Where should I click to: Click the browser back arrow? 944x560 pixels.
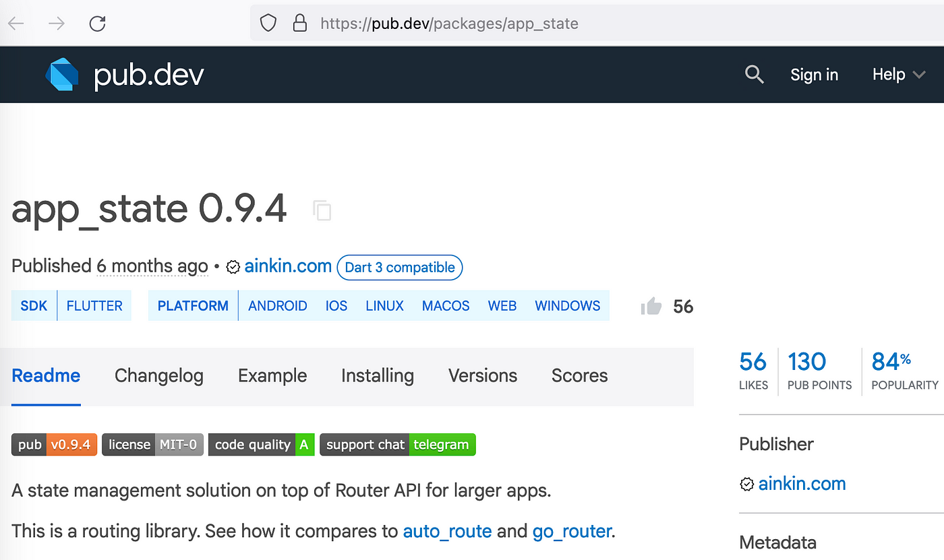point(16,24)
